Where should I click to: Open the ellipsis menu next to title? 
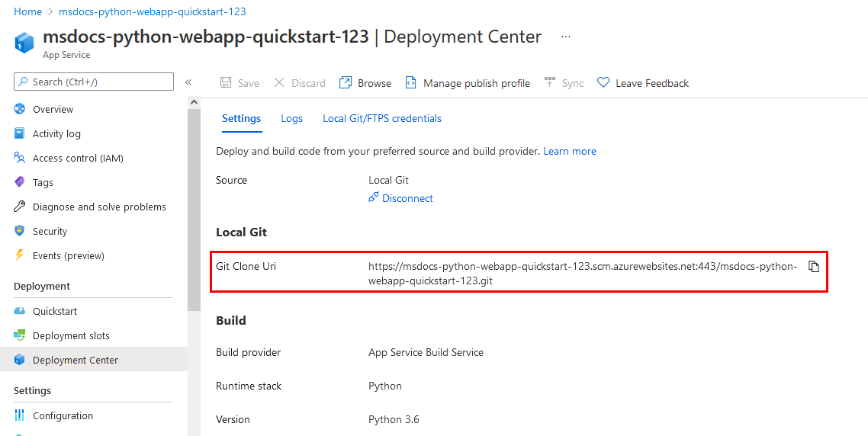pyautogui.click(x=565, y=37)
